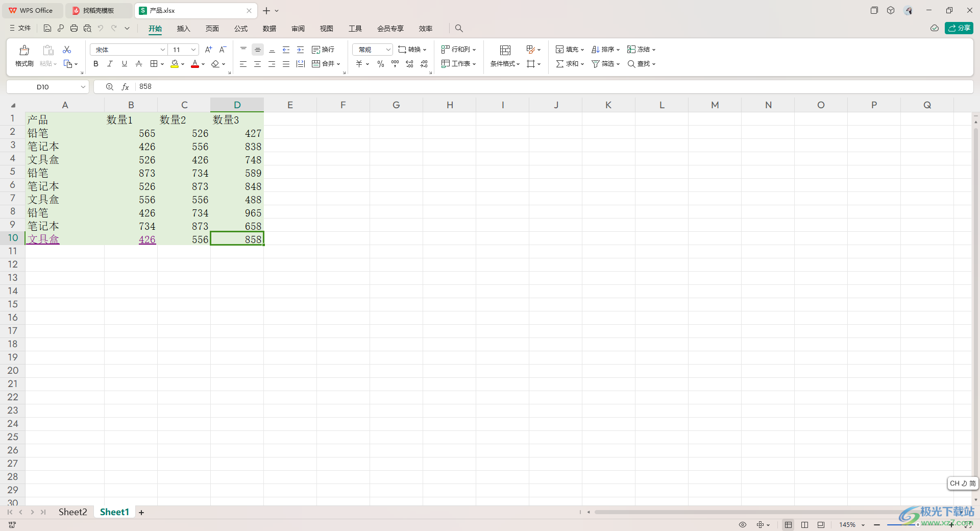Click the Filter (筛选) button
Viewport: 980px width, 531px height.
coord(605,64)
